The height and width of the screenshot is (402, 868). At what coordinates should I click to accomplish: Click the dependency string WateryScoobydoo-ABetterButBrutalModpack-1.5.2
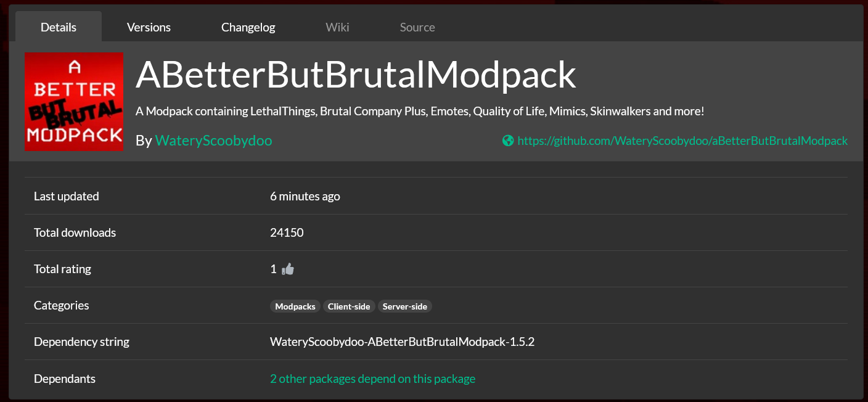pyautogui.click(x=402, y=342)
